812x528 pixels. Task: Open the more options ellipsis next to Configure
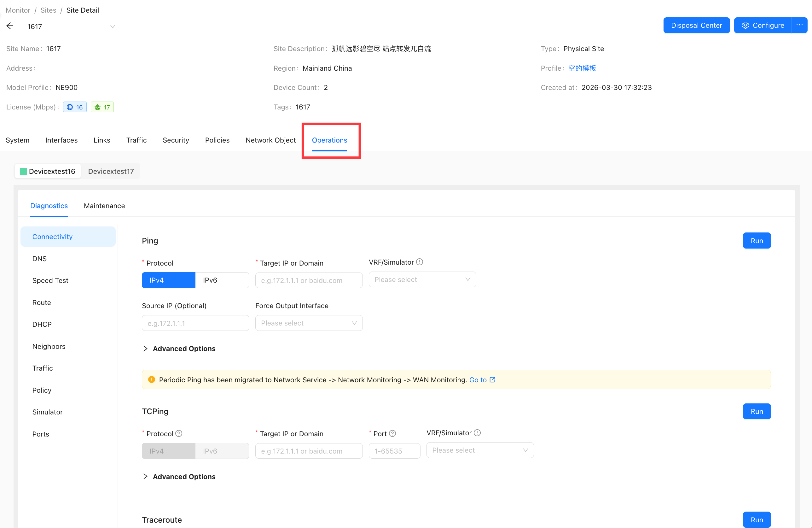799,25
